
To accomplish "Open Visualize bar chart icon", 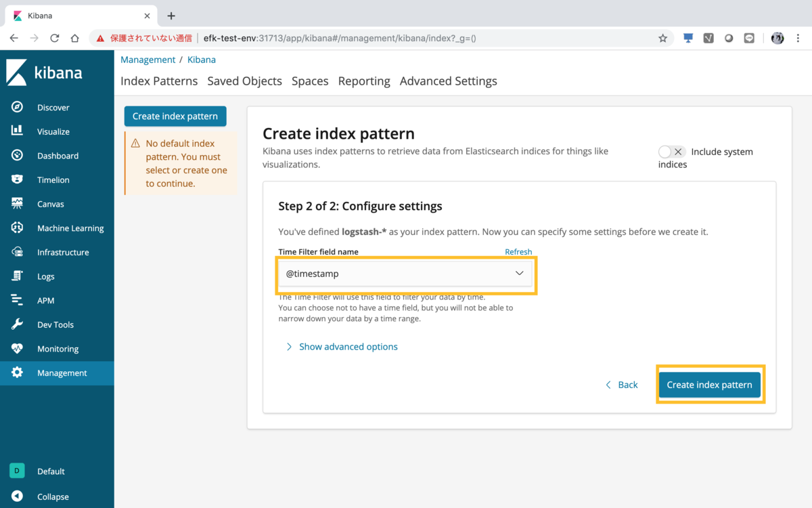I will click(17, 131).
